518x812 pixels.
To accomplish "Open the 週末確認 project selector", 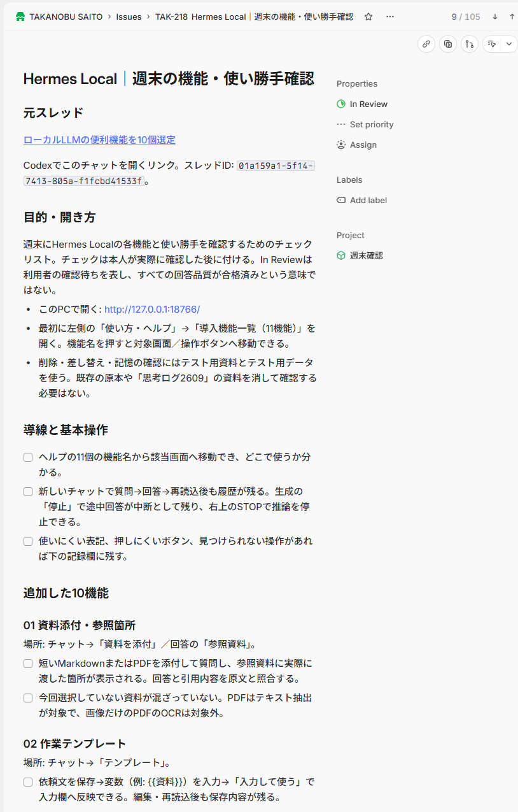I will [360, 255].
